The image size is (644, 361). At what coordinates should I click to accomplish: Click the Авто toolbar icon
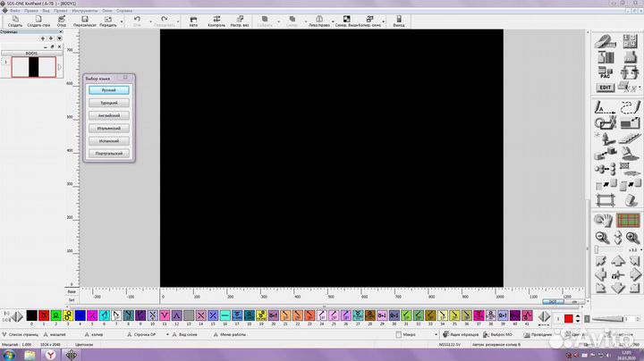pyautogui.click(x=193, y=21)
